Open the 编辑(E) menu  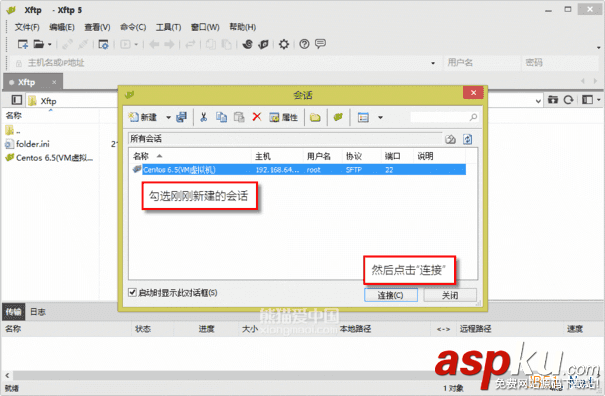coord(62,27)
